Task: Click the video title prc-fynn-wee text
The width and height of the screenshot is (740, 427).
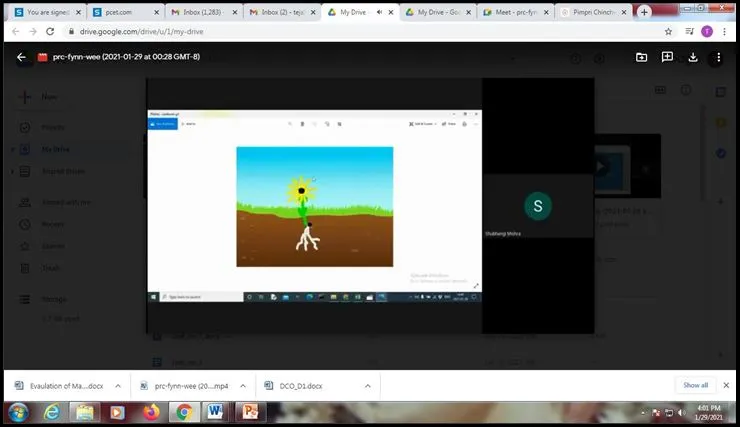Action: (126, 57)
